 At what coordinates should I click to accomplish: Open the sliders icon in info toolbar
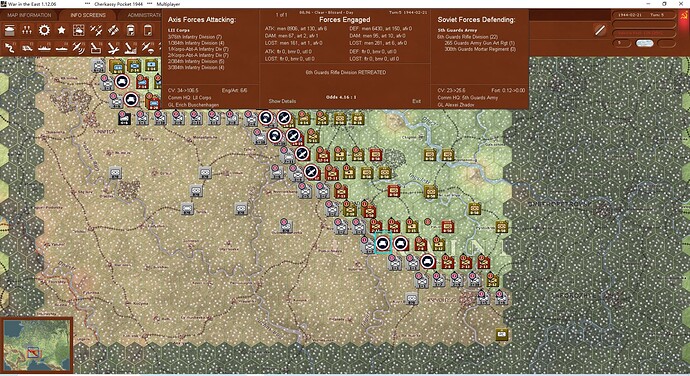pos(27,30)
